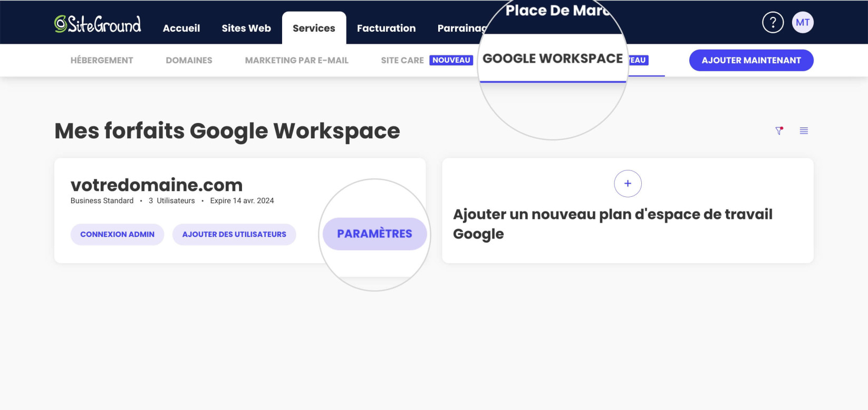Open Paramètres for votredomaine.com
The image size is (868, 410).
pyautogui.click(x=374, y=234)
